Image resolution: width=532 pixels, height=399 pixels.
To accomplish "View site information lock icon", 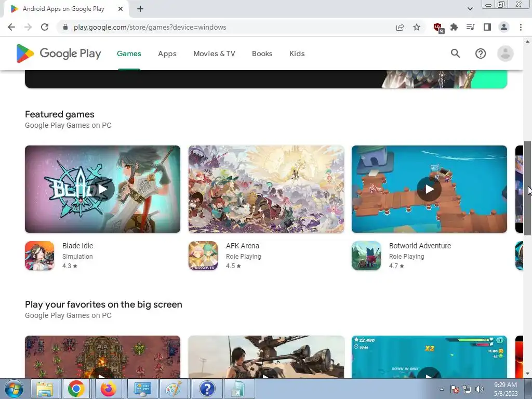I will click(65, 27).
